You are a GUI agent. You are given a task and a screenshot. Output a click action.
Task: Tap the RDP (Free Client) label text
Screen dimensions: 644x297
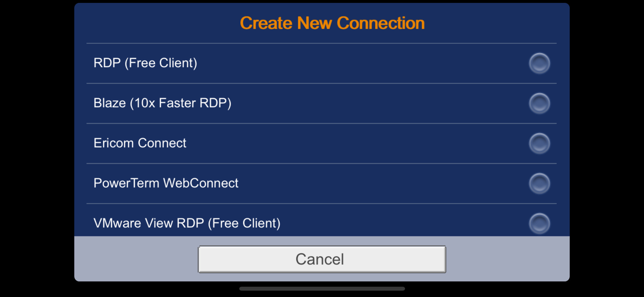point(145,63)
